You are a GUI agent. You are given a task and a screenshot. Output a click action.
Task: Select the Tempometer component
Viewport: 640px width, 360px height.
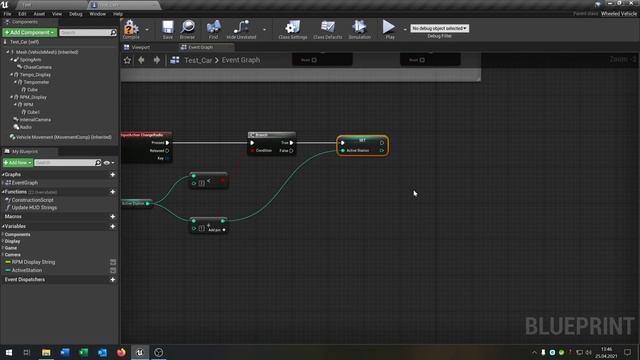coord(36,82)
